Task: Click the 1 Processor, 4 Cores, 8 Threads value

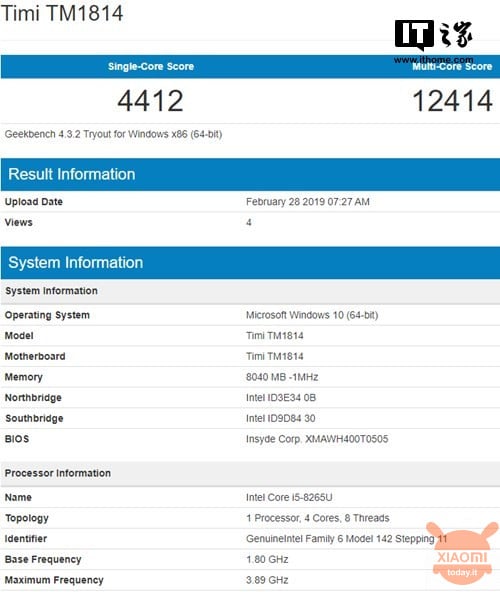Action: tap(318, 518)
